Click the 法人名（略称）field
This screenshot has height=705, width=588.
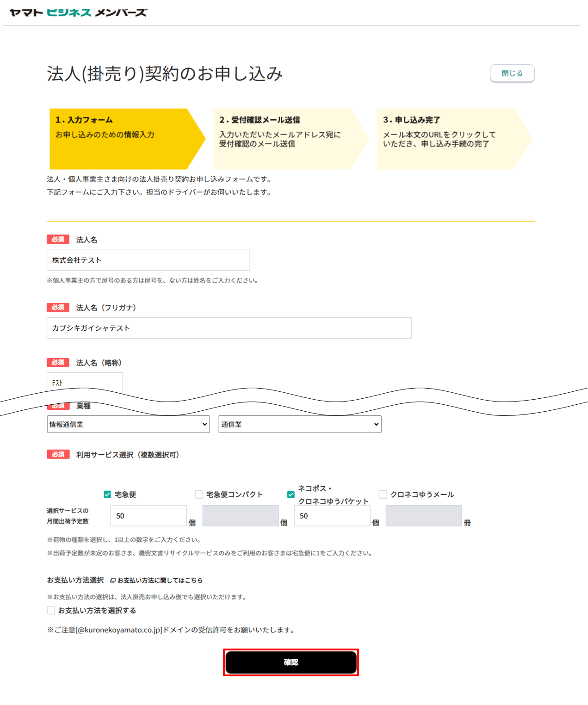coord(85,382)
